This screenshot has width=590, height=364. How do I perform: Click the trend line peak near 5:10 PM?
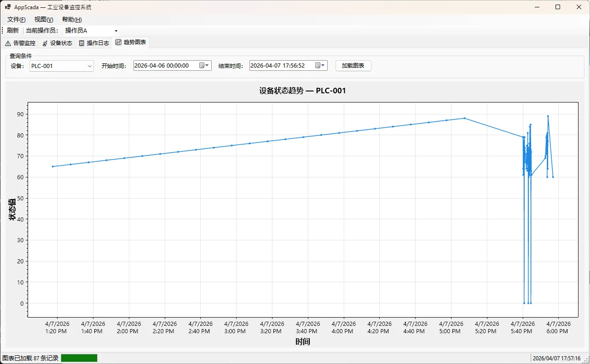click(464, 118)
